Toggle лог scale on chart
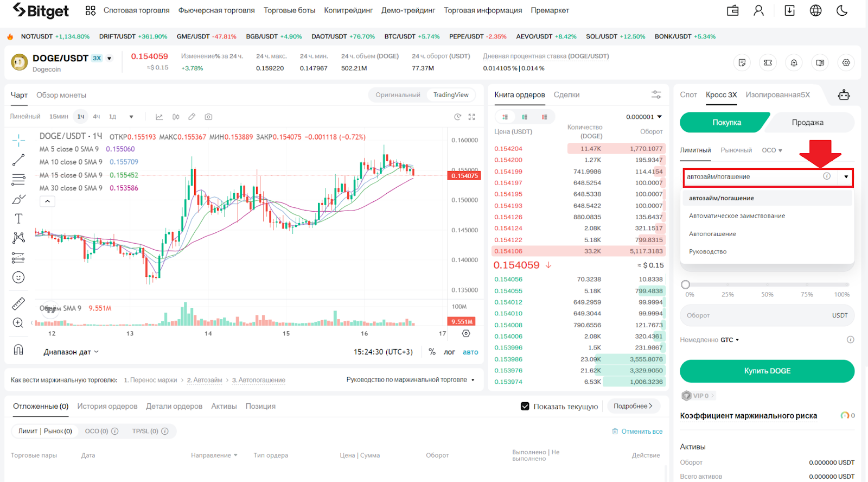The height and width of the screenshot is (482, 868). [449, 352]
